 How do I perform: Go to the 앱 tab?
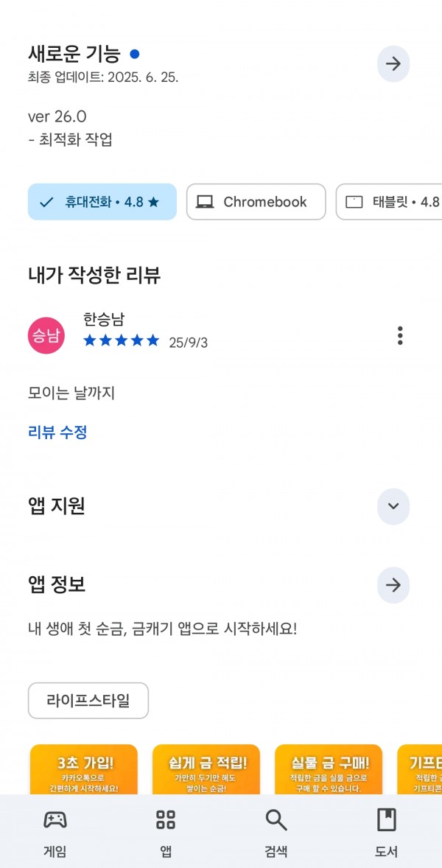[166, 833]
